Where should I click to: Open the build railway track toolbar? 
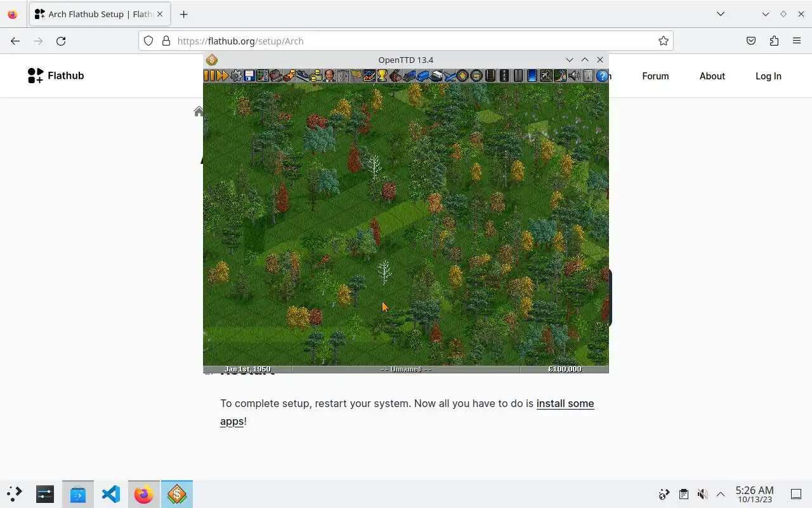[490, 76]
